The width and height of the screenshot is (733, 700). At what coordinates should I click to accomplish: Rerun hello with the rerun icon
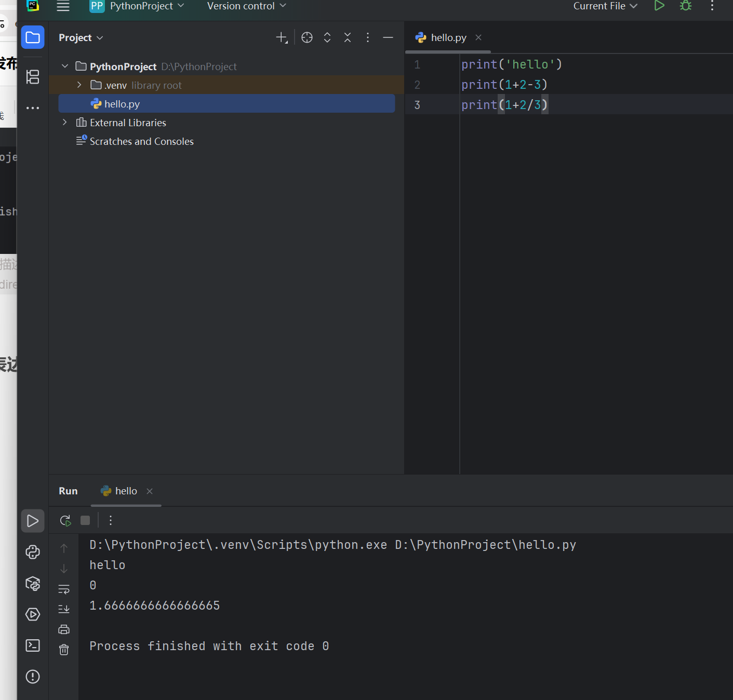click(x=65, y=520)
